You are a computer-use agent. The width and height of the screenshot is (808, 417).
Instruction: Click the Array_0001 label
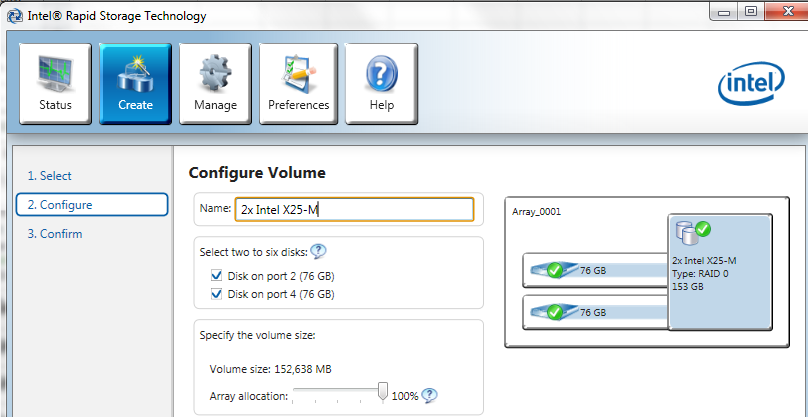pos(536,212)
